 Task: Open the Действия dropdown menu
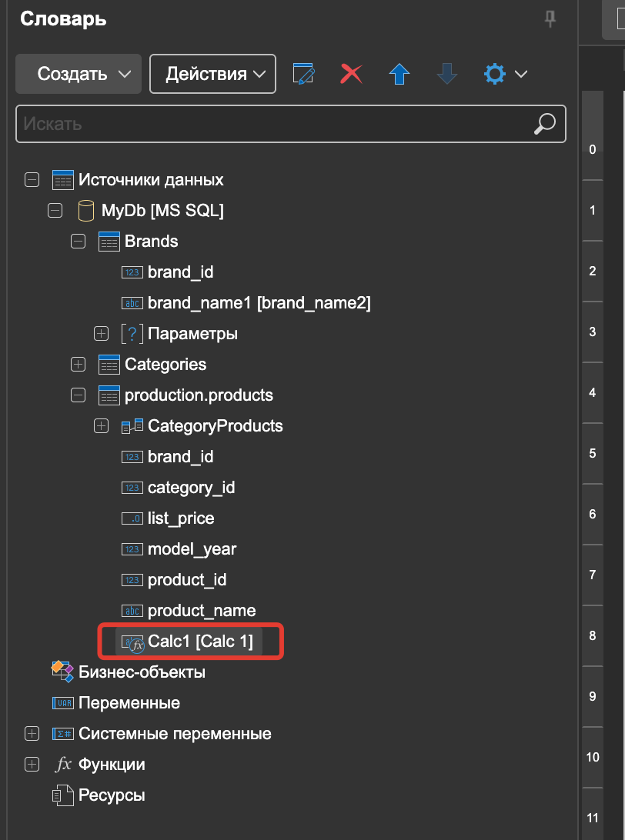coord(212,74)
